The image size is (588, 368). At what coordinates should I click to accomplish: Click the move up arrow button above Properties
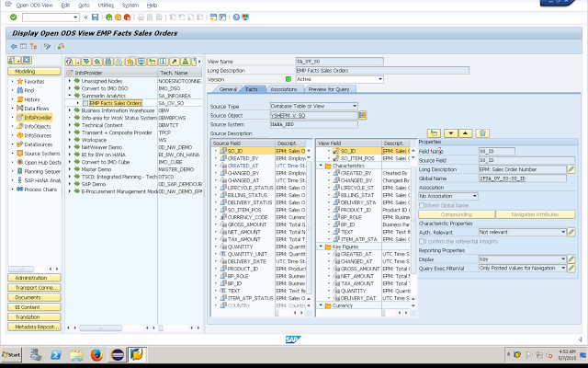click(x=466, y=133)
